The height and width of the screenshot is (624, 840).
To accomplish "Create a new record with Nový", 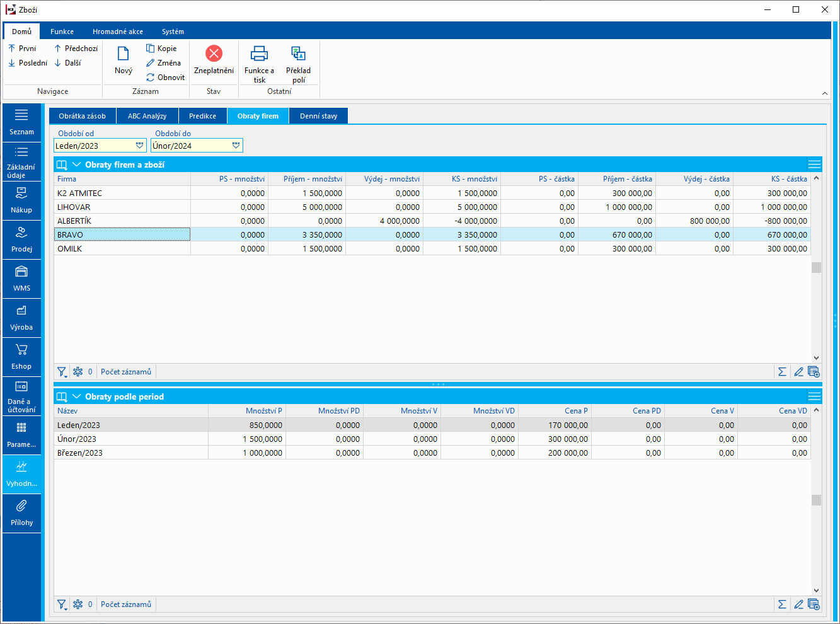I will coord(124,61).
